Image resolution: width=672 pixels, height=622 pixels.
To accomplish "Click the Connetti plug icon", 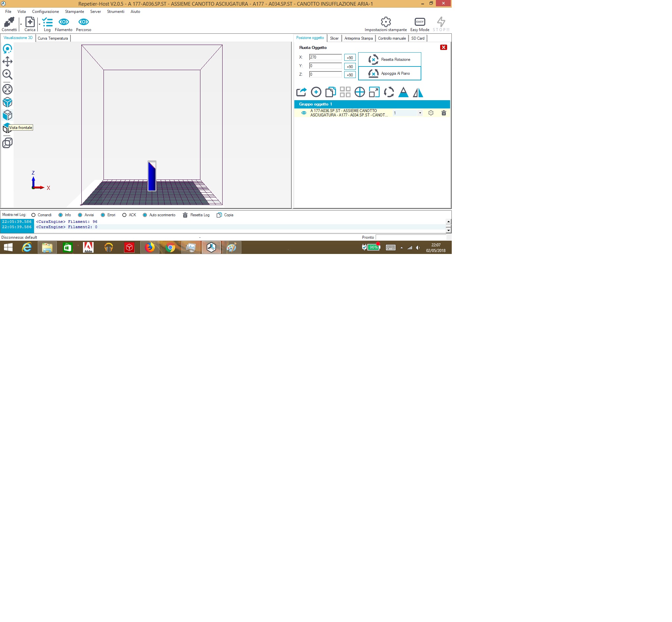I will click(x=9, y=22).
